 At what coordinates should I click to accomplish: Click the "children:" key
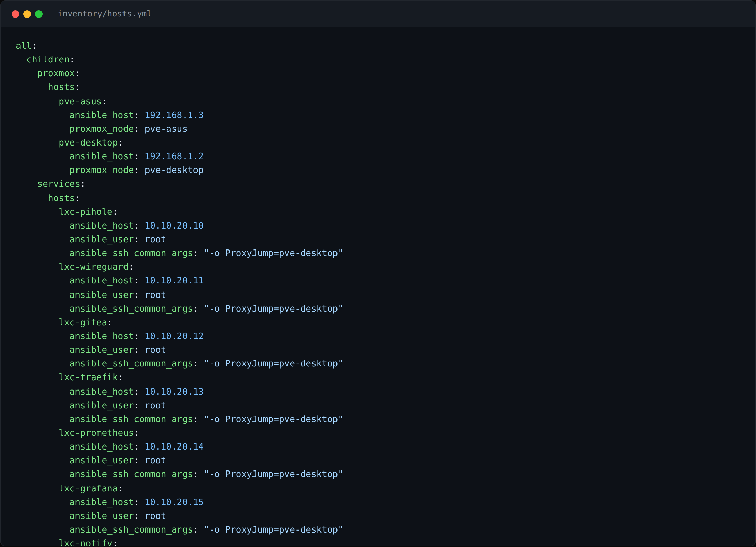coord(50,59)
